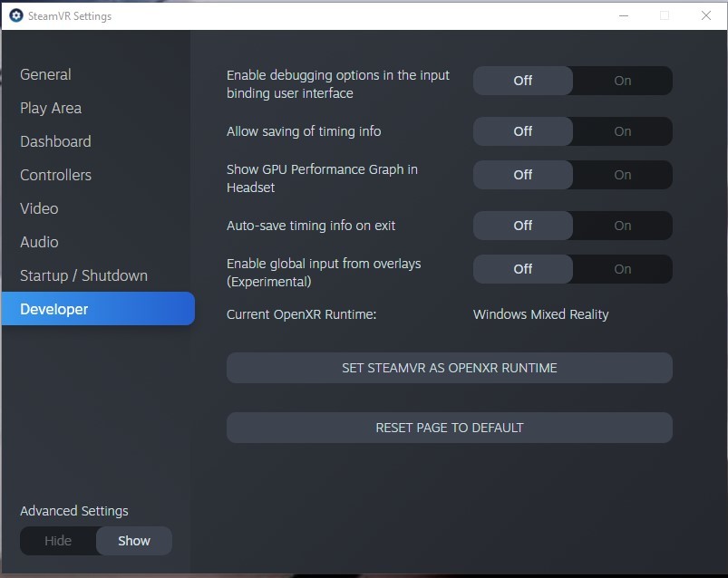
Task: Switch to Play Area settings
Action: pyautogui.click(x=51, y=108)
